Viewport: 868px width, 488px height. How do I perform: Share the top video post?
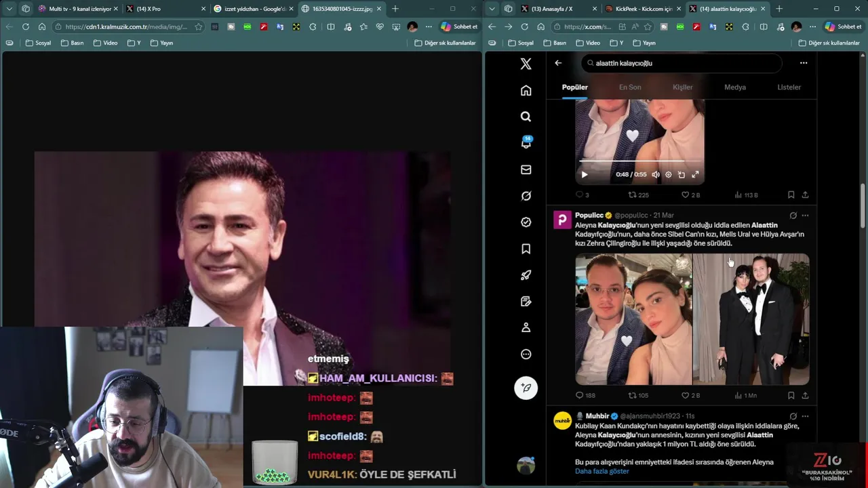805,195
